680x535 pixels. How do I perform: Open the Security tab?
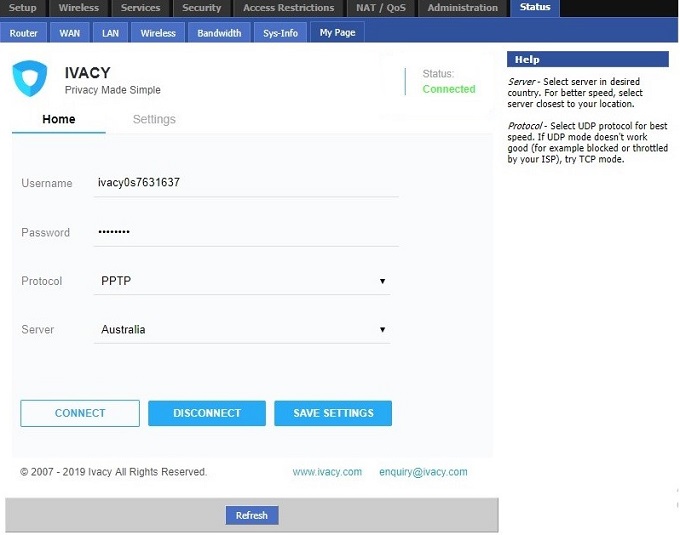pos(201,8)
